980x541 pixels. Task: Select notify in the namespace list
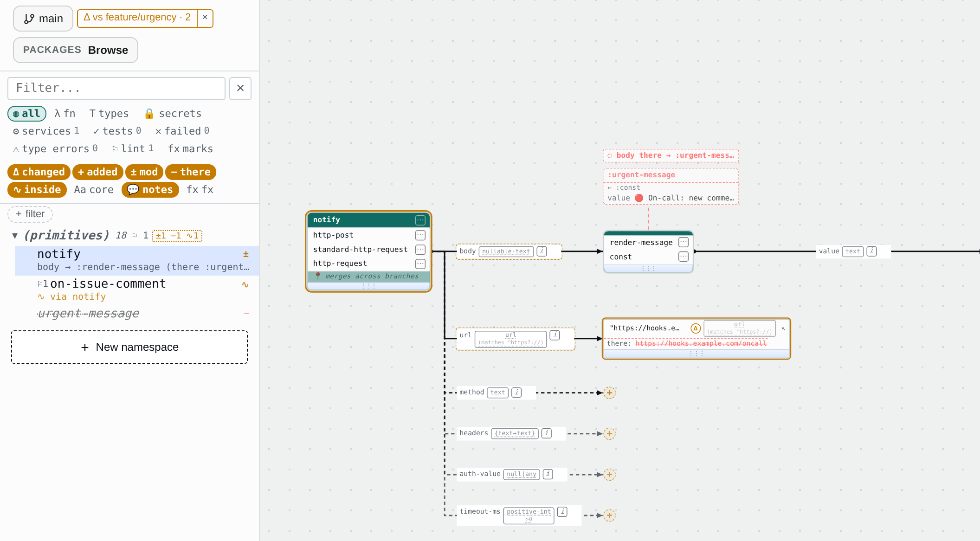137,260
